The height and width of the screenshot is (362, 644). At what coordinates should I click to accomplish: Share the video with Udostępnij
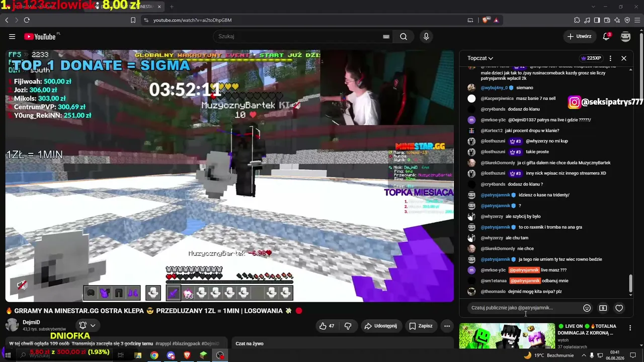click(x=381, y=326)
